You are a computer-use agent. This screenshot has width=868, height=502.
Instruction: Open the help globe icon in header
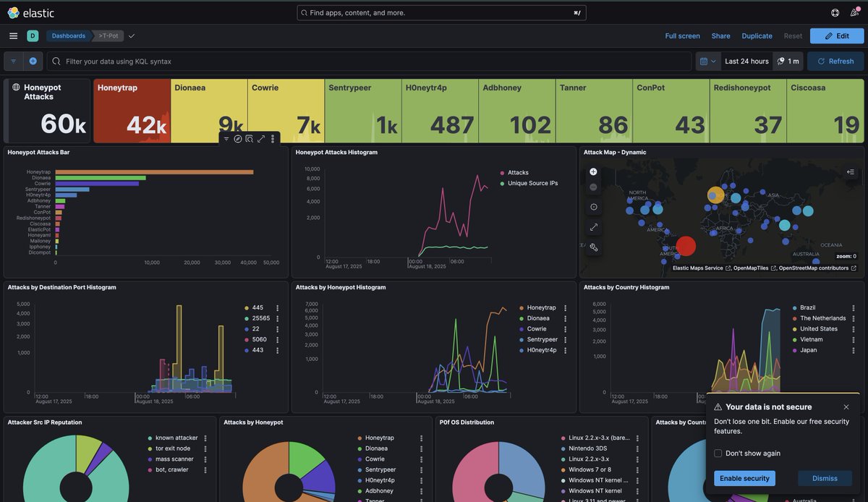point(835,12)
